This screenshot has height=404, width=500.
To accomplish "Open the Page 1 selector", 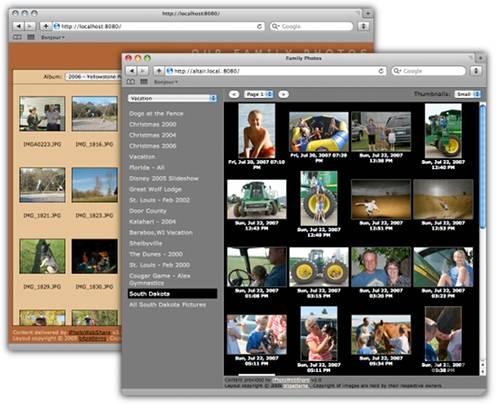I will click(259, 94).
